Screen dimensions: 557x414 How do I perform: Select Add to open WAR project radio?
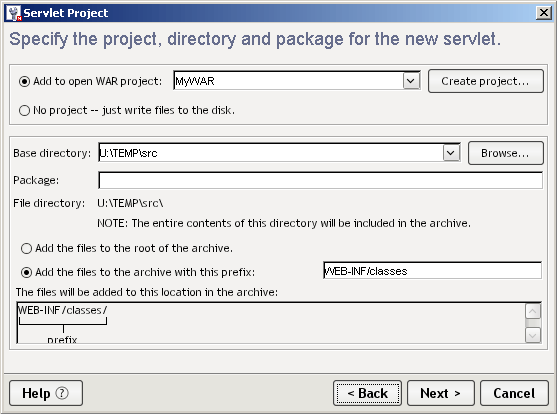24,82
